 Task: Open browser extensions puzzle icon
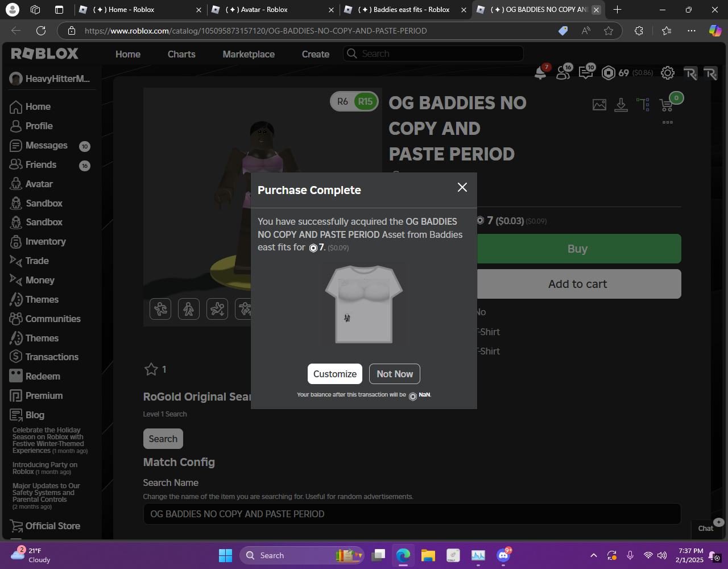tap(639, 31)
